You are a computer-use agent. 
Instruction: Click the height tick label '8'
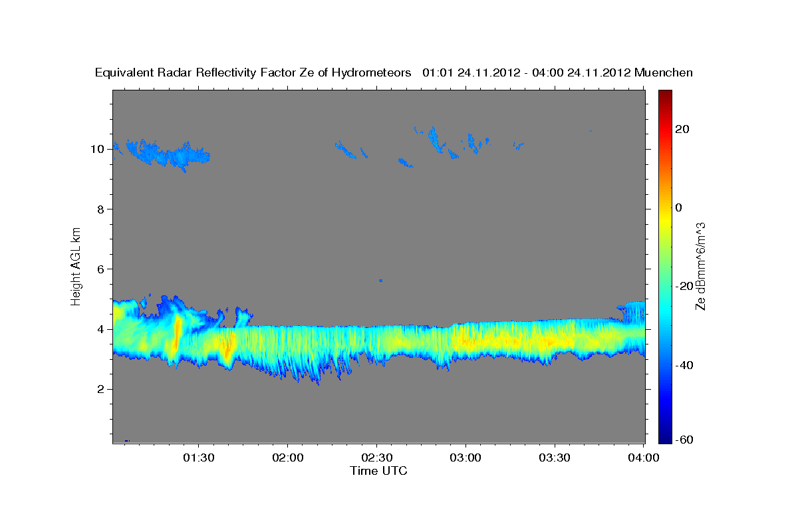pyautogui.click(x=101, y=209)
